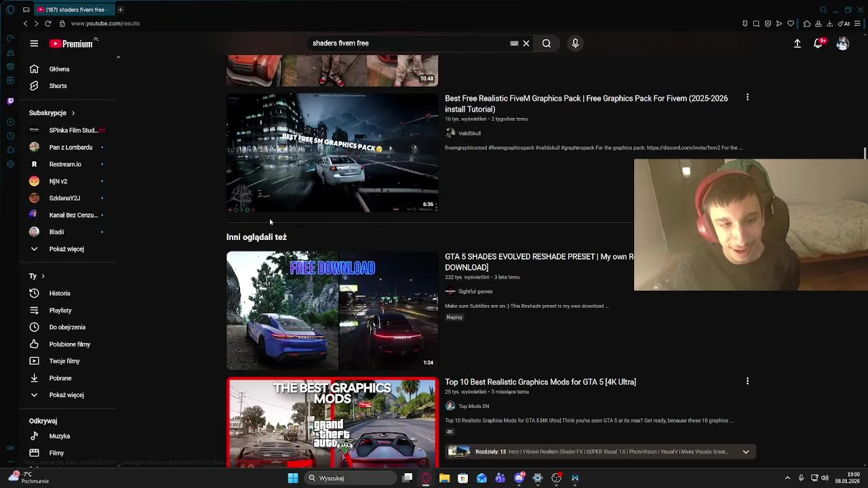Expand the Ty section chevron
Viewport: 868px width, 488px height.
(43, 277)
